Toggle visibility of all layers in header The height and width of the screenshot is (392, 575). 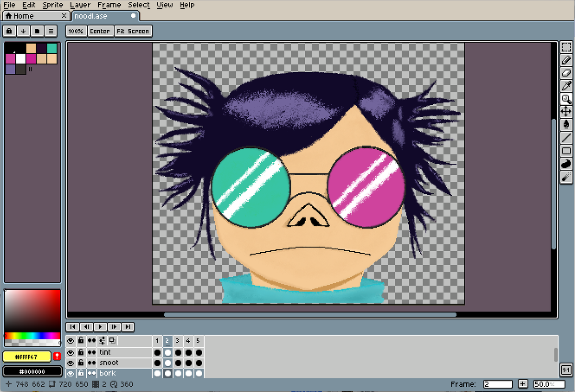pyautogui.click(x=70, y=341)
